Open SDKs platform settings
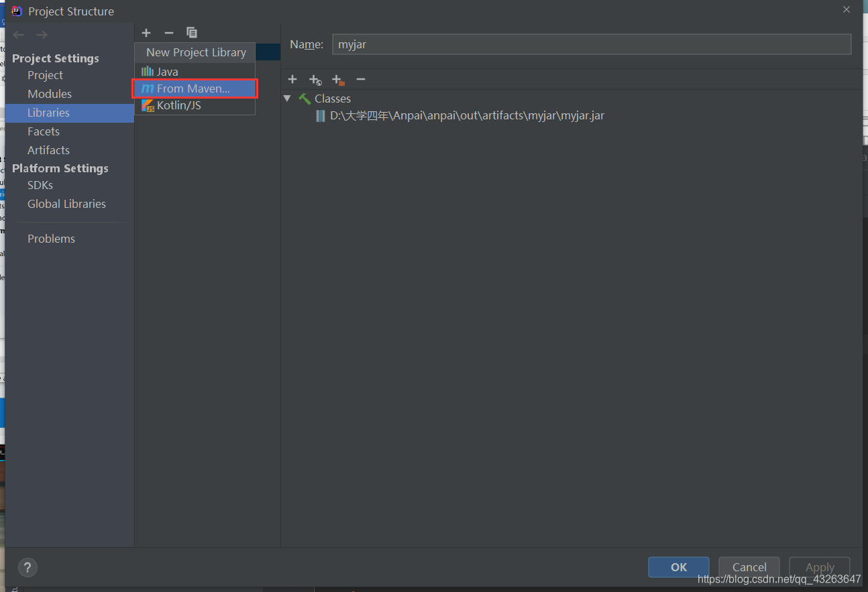This screenshot has width=868, height=592. (40, 185)
